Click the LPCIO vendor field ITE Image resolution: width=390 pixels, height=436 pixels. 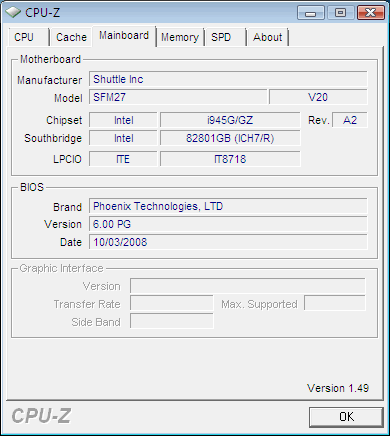[x=123, y=159]
